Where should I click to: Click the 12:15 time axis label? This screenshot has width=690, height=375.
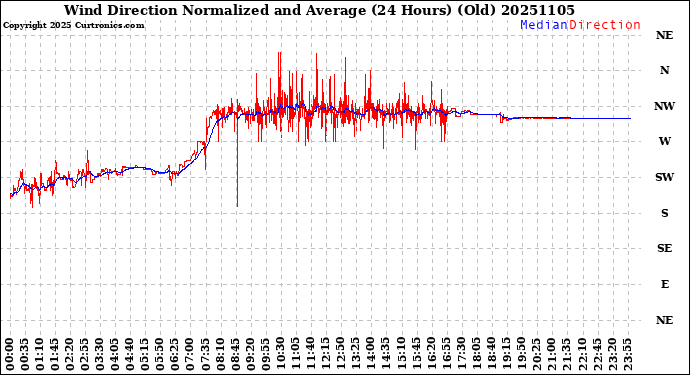326,355
